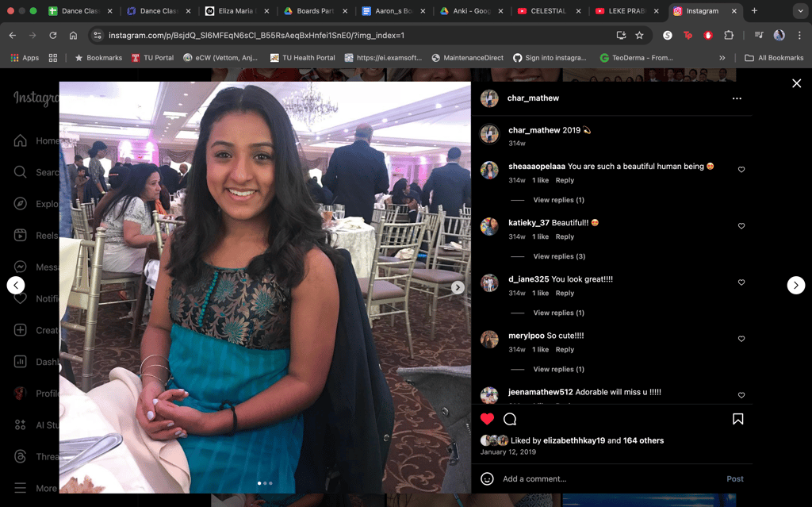Open Chrome extensions puzzle icon

pyautogui.click(x=729, y=35)
